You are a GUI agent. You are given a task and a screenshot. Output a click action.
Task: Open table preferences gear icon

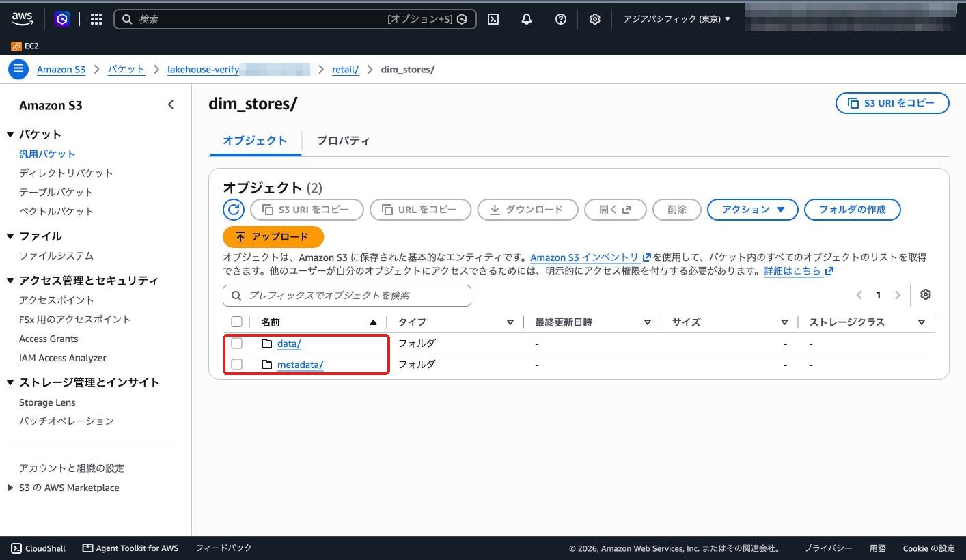point(926,294)
